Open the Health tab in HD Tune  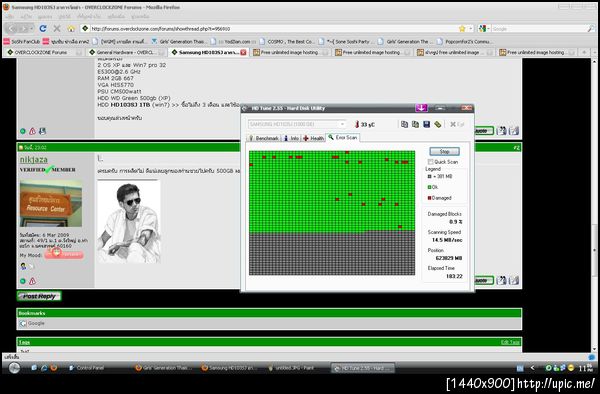pos(314,138)
